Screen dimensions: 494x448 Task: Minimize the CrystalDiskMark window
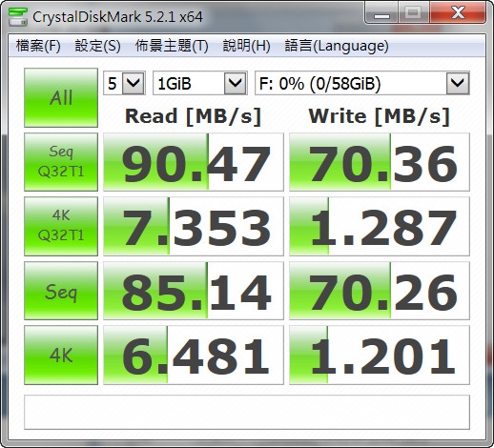[381, 12]
